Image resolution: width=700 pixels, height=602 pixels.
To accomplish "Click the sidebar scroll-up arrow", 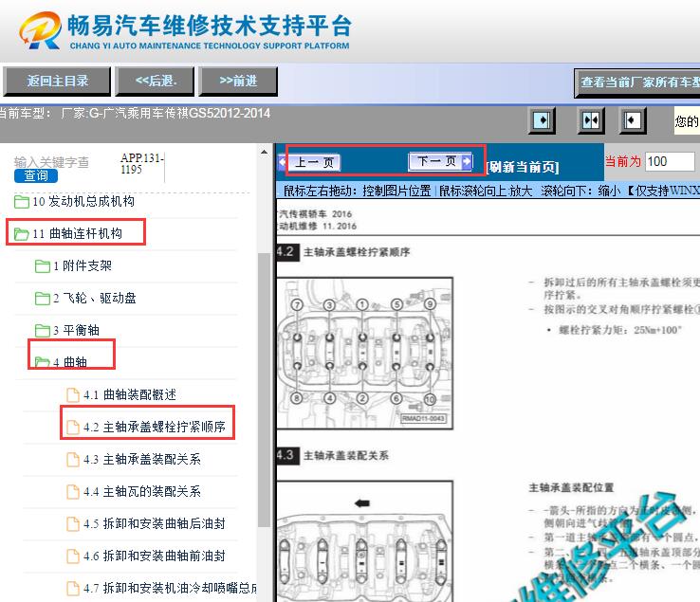I will pos(265,153).
